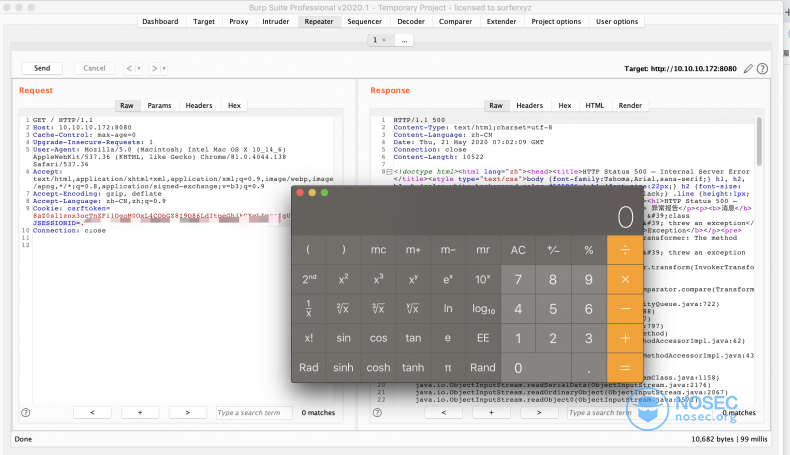This screenshot has height=455, width=790.
Task: Click the pencil icon to edit the target
Action: coord(748,69)
